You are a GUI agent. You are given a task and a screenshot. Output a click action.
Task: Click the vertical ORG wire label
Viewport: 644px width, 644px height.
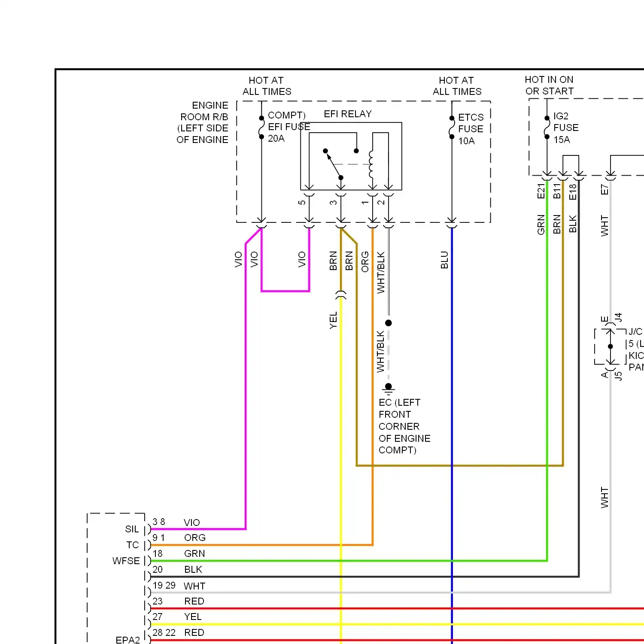[365, 262]
